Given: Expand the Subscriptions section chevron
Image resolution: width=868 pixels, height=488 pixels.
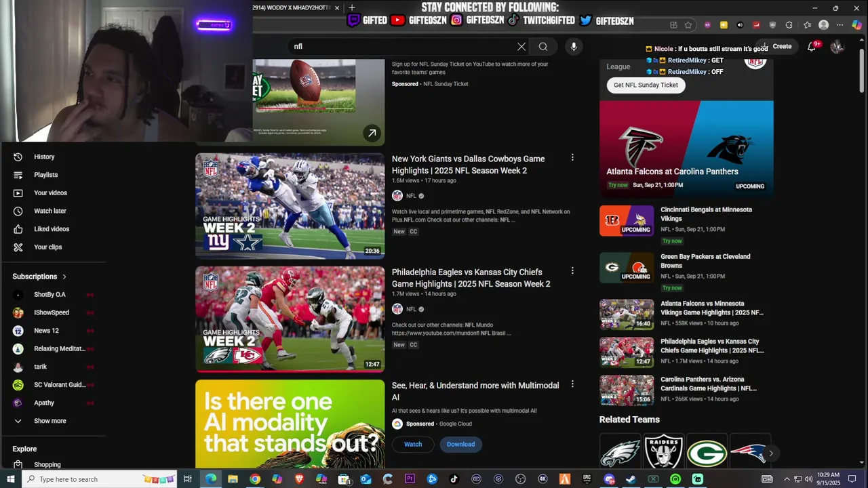Looking at the screenshot, I should 64,277.
